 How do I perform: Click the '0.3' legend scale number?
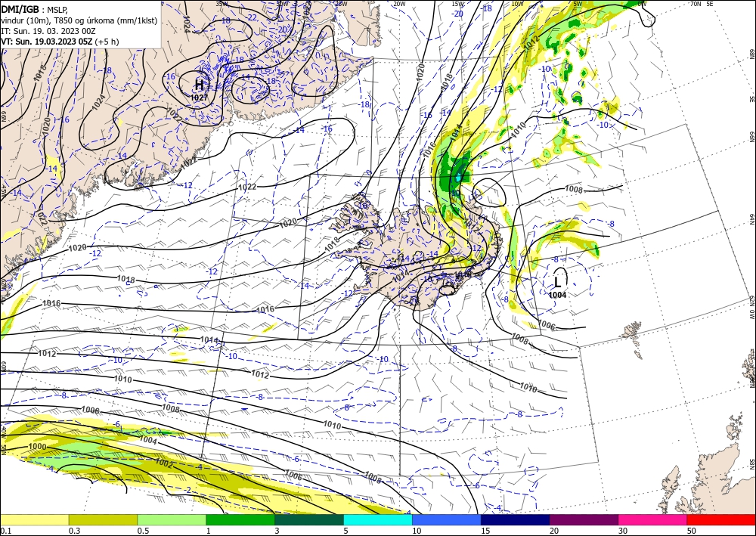[x=74, y=531]
